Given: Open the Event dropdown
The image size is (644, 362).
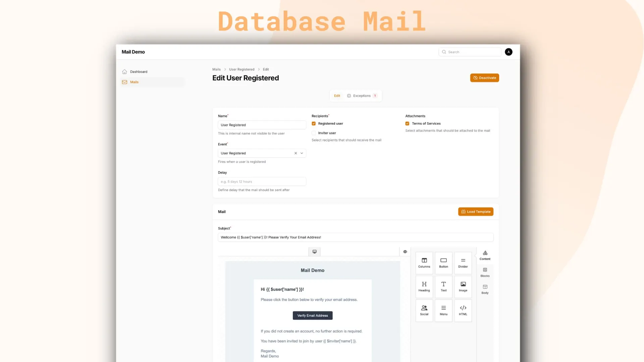Looking at the screenshot, I should [302, 153].
